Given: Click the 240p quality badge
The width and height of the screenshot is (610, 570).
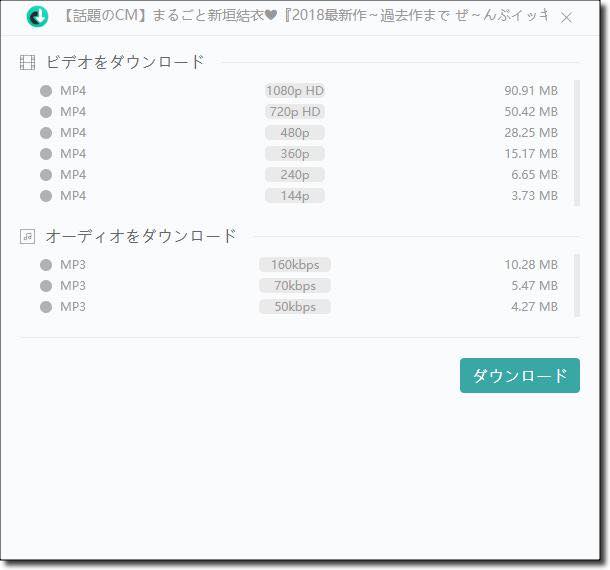Looking at the screenshot, I should (x=295, y=175).
